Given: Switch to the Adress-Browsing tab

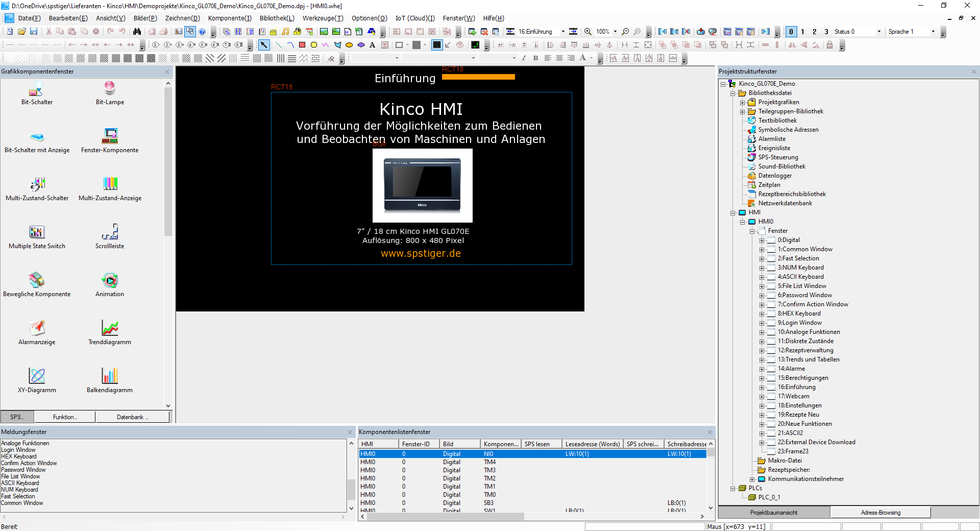Looking at the screenshot, I should coord(880,513).
